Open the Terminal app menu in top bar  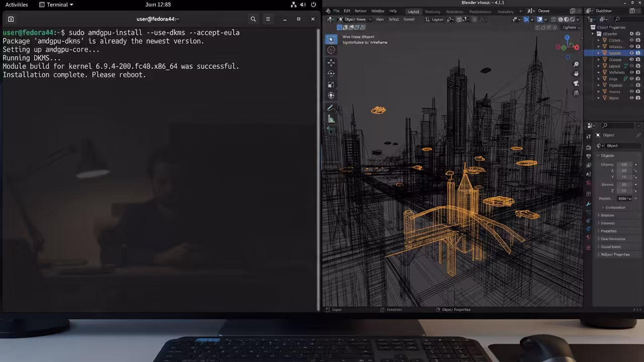coord(56,5)
